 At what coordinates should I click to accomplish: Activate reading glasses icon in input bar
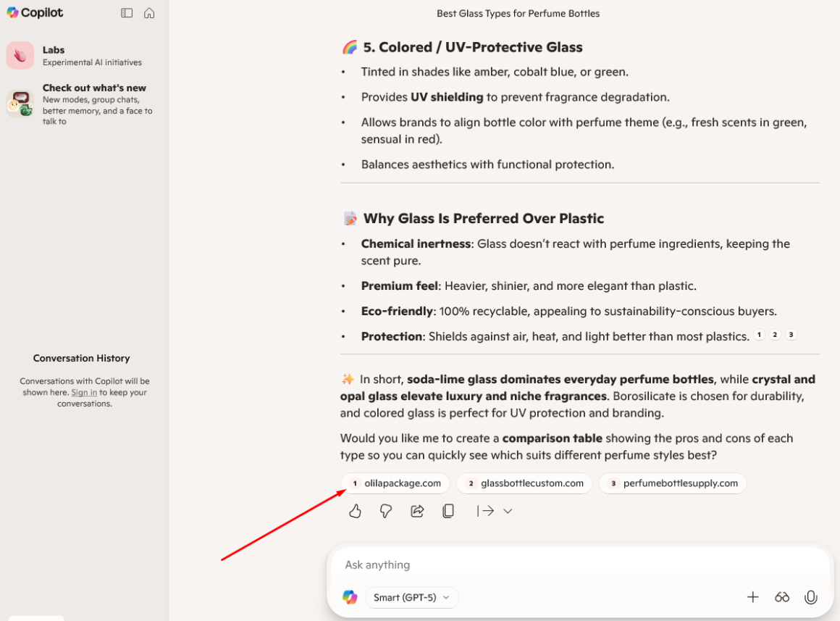(x=782, y=596)
